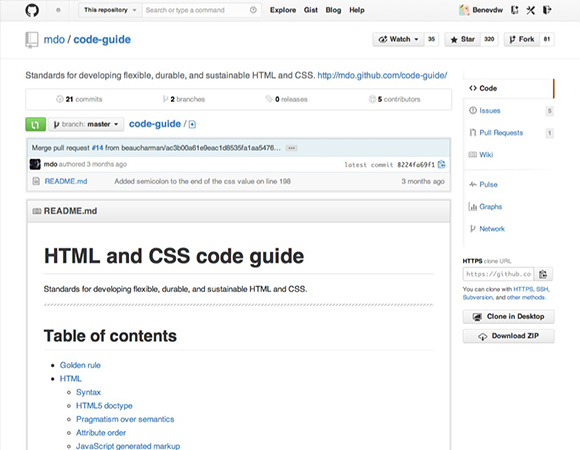Open latest commit hash 8224fa69f1
580x450 pixels.
(x=416, y=165)
